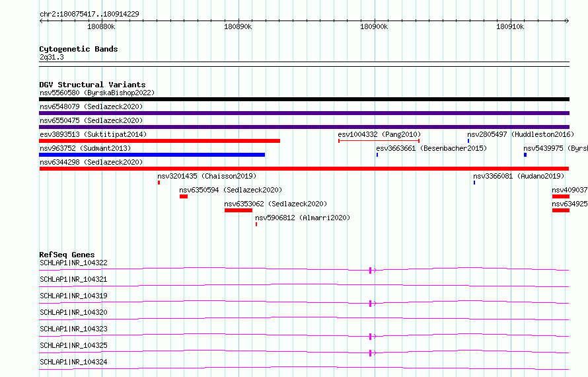Click the RefSeq Genes track title
588x377 pixels.
(x=67, y=255)
